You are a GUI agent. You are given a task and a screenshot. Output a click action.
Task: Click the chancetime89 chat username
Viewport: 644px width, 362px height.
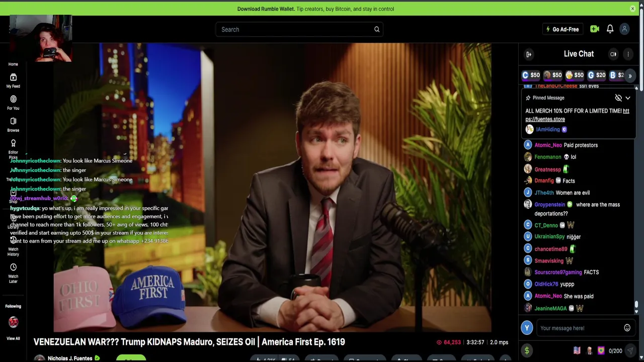550,249
